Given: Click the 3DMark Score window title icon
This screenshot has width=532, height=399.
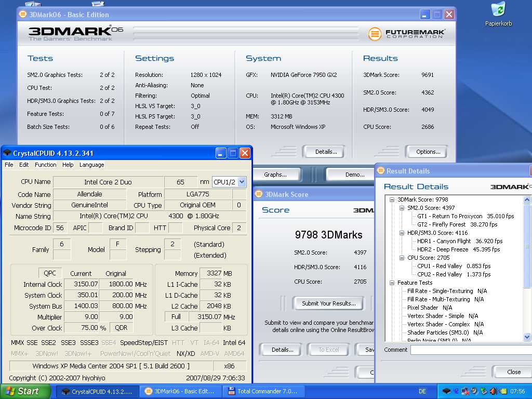Looking at the screenshot, I should click(259, 194).
